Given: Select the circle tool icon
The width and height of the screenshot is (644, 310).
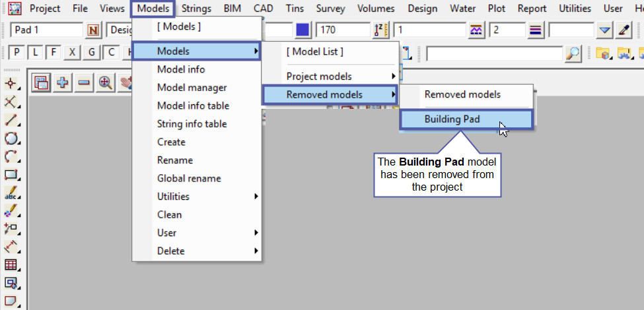Looking at the screenshot, I should [x=11, y=139].
